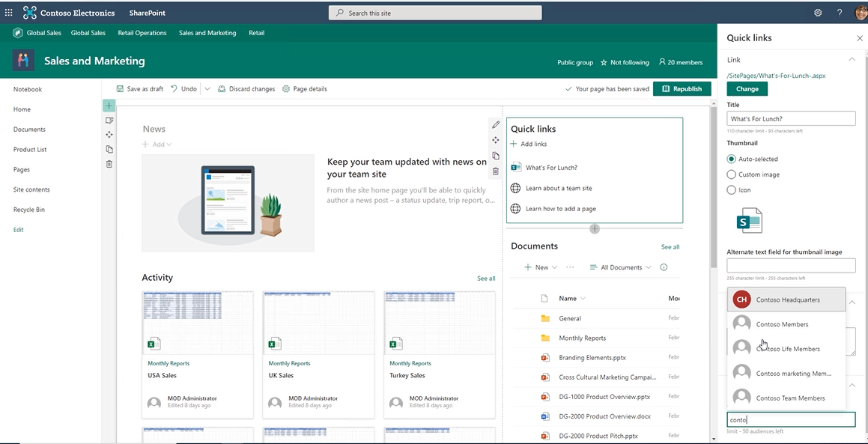Open 20 members list

(x=680, y=63)
